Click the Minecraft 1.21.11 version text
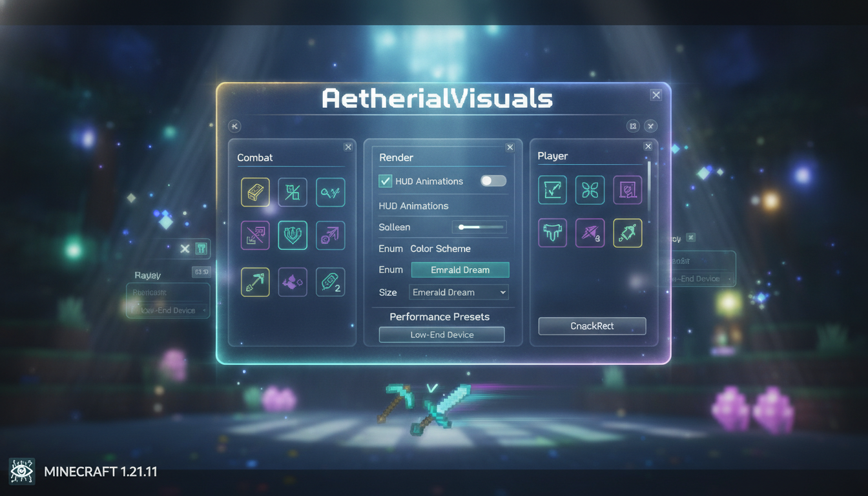 [x=101, y=471]
